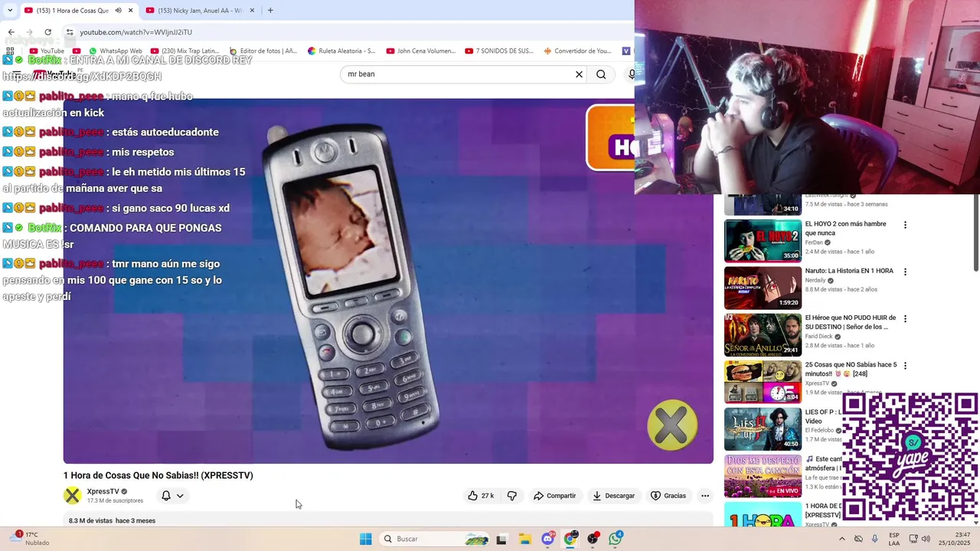This screenshot has width=980, height=551.
Task: Open the Ruleta Aleatoria bookmark
Action: click(x=341, y=51)
